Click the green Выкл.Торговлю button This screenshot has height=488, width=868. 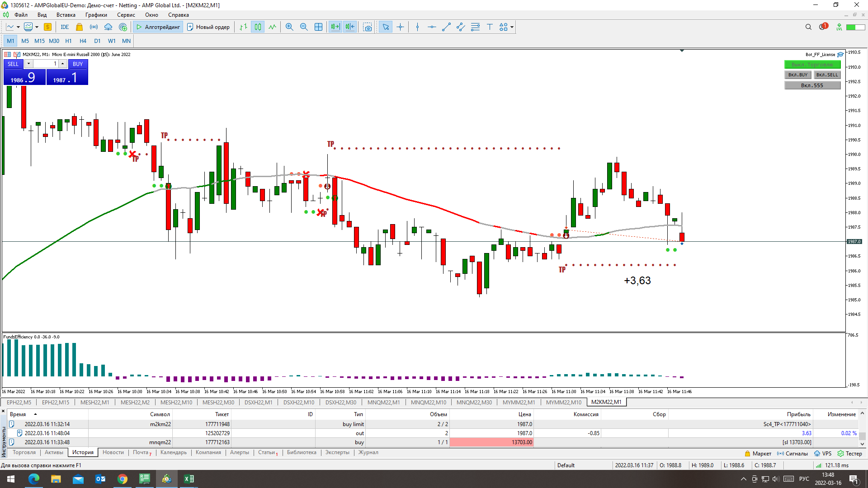(812, 65)
